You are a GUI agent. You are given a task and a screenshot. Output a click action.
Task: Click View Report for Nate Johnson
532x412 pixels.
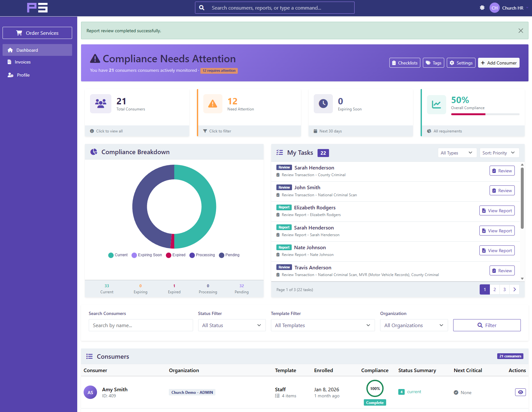tap(497, 250)
